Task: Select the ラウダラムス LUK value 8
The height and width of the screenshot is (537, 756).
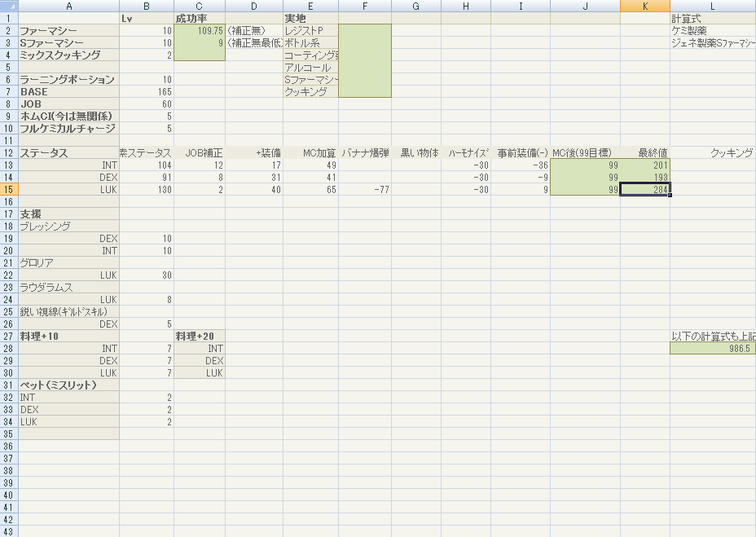Action: click(x=146, y=300)
